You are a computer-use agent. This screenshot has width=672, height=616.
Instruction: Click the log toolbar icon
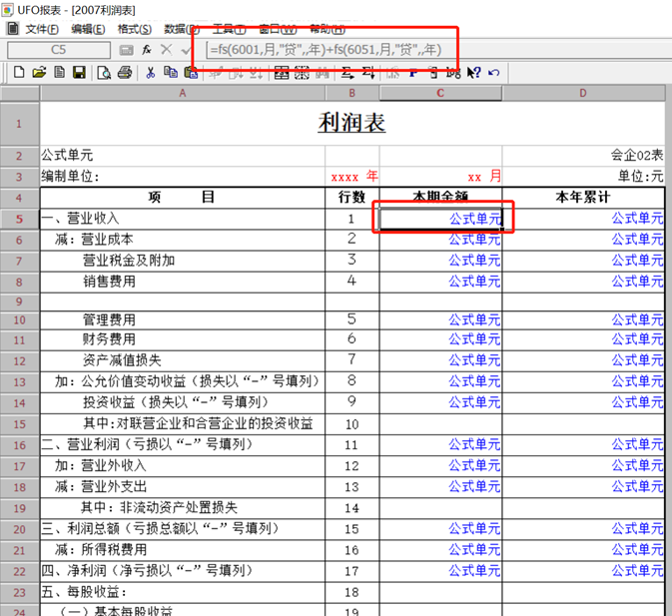453,73
